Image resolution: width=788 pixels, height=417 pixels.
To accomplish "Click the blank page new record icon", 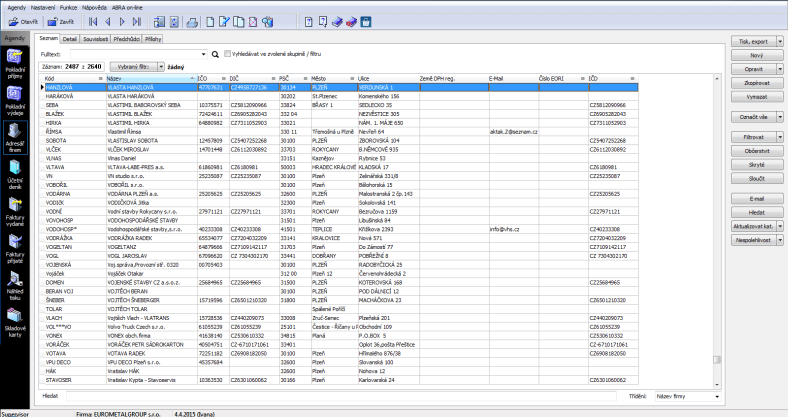I will pyautogui.click(x=211, y=22).
